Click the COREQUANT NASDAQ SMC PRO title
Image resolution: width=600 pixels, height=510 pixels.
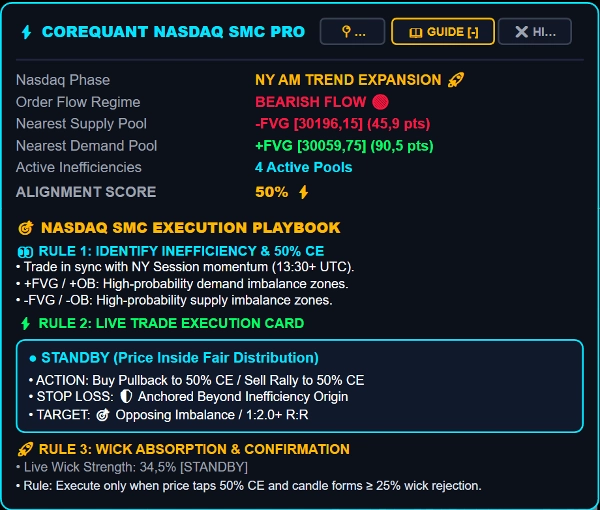[173, 32]
